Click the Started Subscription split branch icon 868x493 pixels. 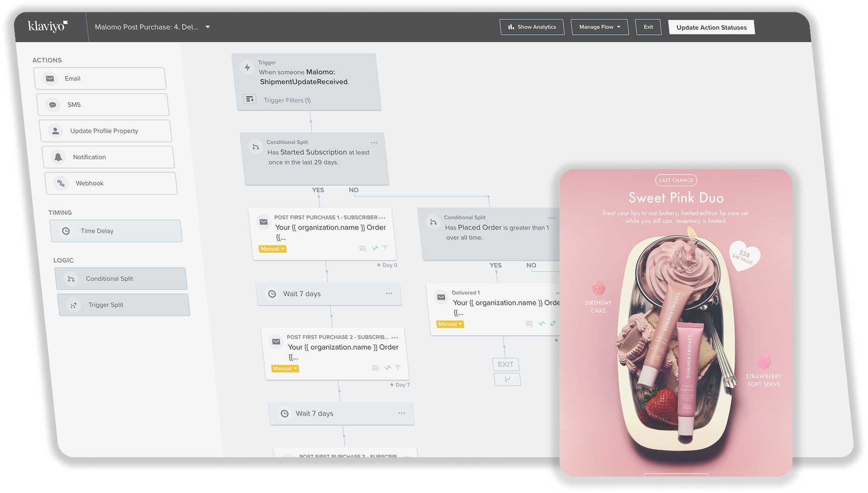tap(256, 147)
